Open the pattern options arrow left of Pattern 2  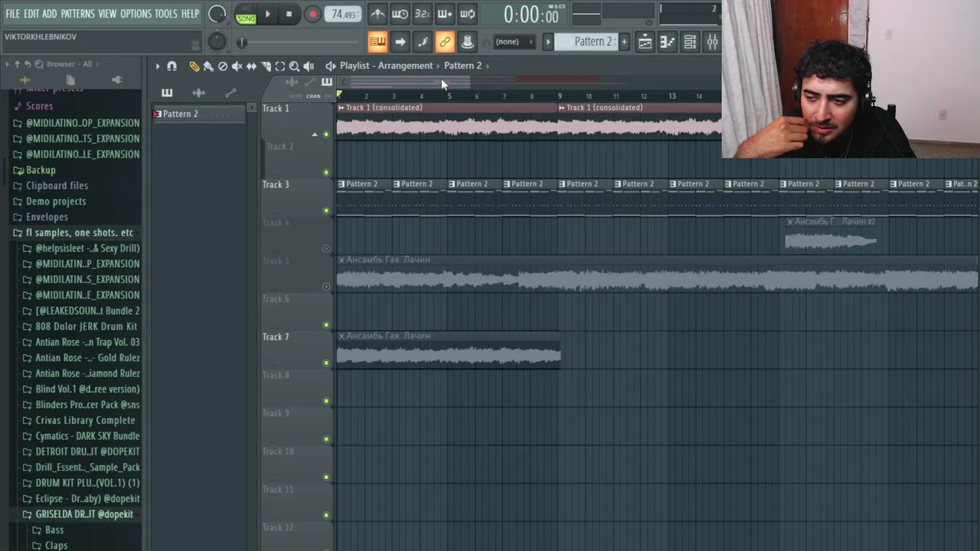pos(547,41)
